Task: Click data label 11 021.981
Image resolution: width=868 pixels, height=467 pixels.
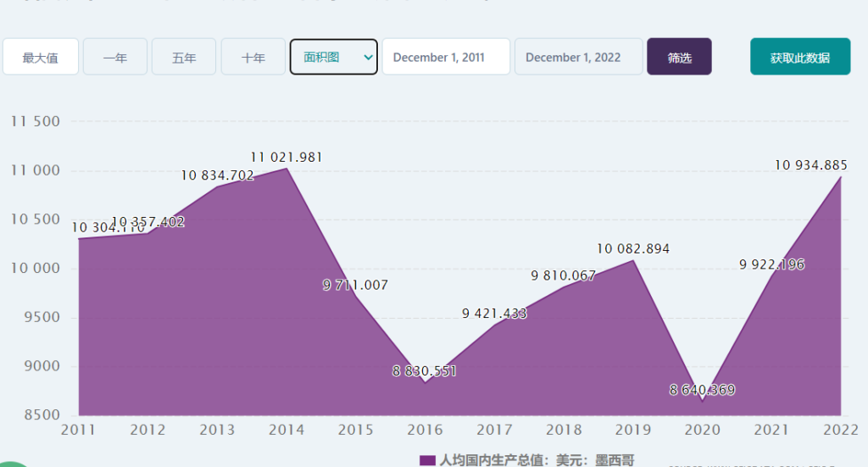Action: point(287,158)
